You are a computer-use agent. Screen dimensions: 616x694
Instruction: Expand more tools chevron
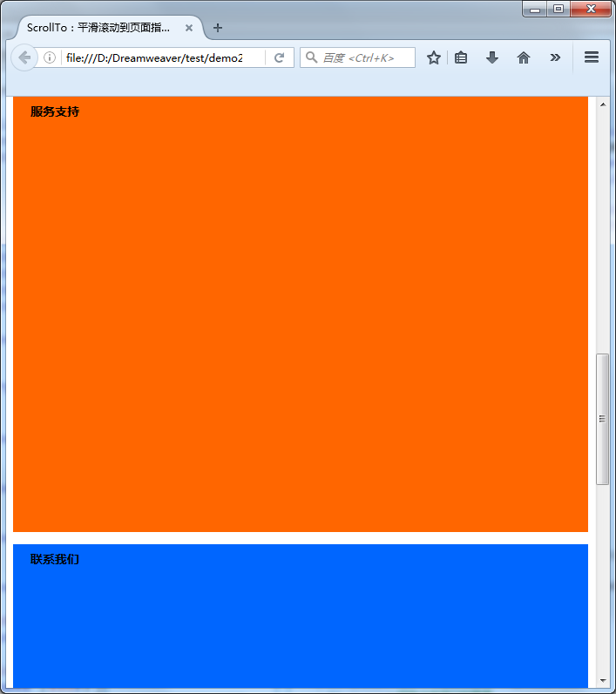point(555,57)
